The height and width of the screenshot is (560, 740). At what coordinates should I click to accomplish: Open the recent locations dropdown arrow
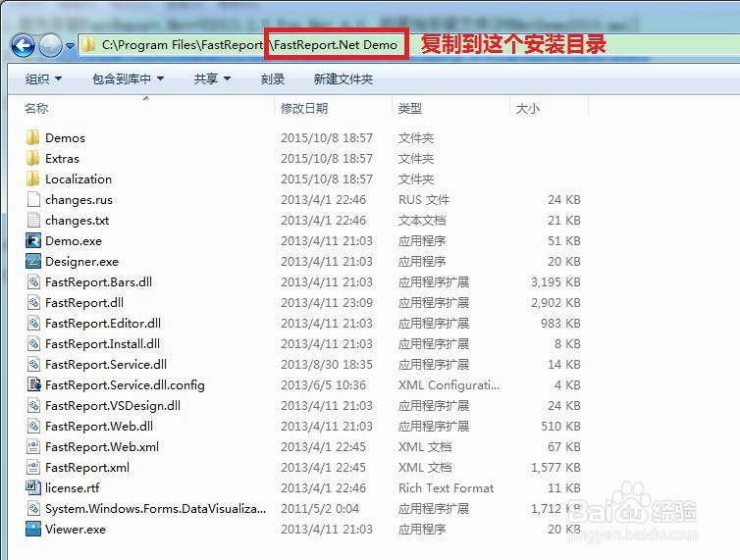[x=70, y=46]
